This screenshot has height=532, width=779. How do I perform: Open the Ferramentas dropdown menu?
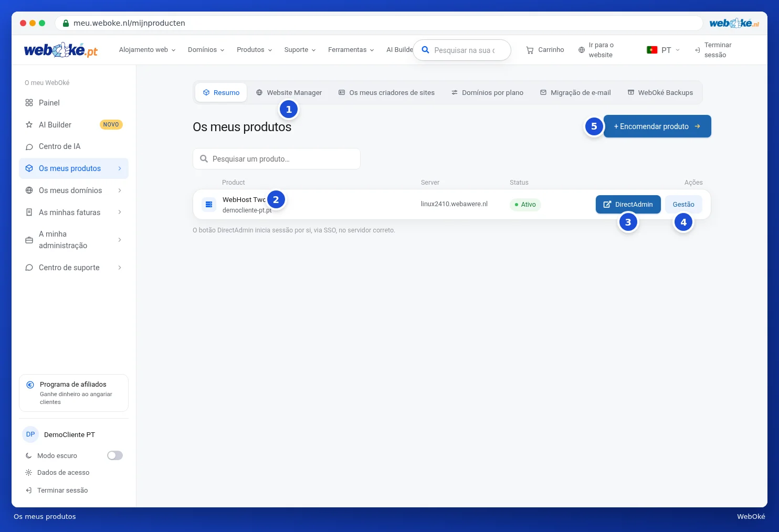pos(351,50)
